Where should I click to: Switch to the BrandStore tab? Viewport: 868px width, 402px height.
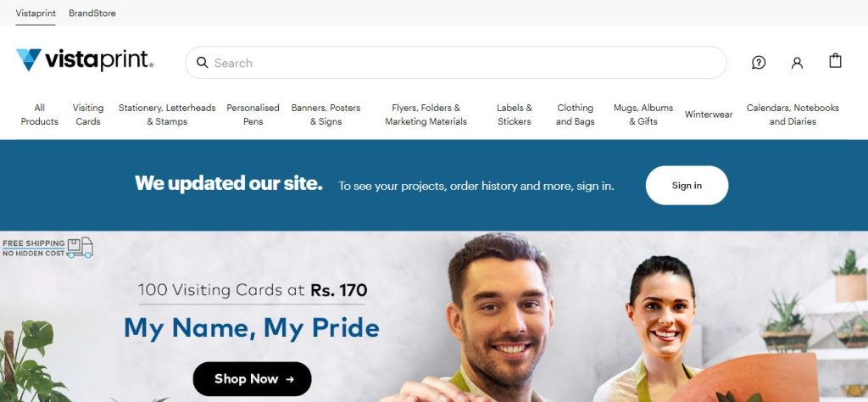(92, 13)
